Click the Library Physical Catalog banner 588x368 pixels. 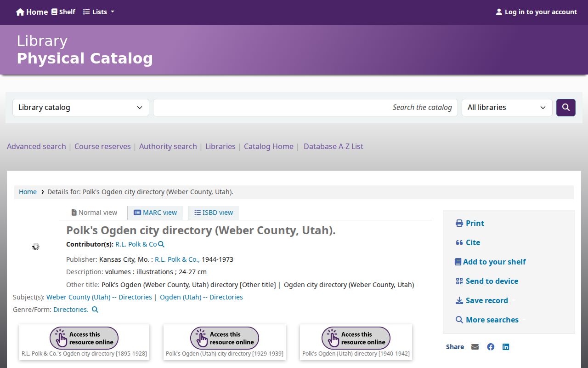pyautogui.click(x=85, y=50)
